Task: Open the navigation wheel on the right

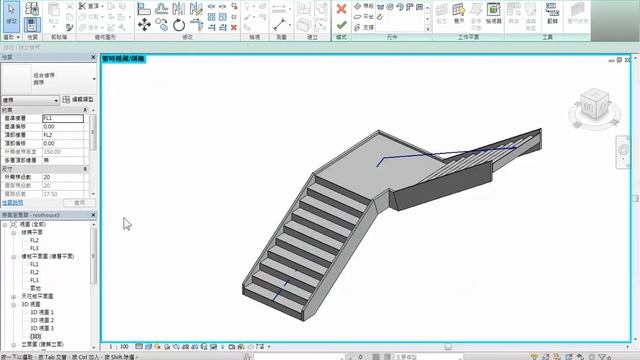Action: click(x=623, y=151)
